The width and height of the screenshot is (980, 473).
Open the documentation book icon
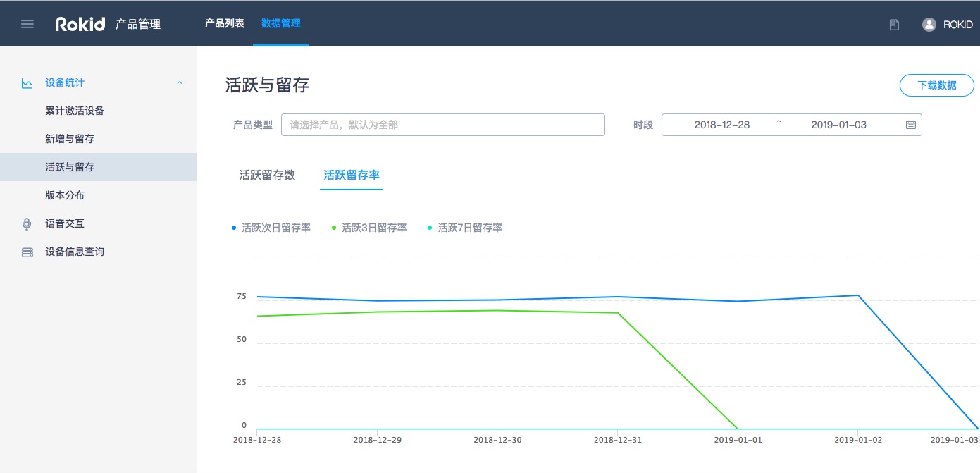point(894,25)
